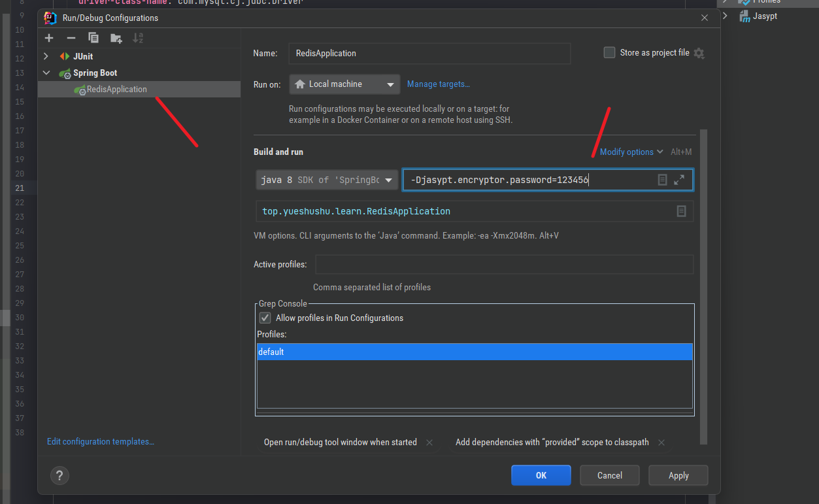Open the Modify options dropdown
819x504 pixels.
[x=631, y=152]
